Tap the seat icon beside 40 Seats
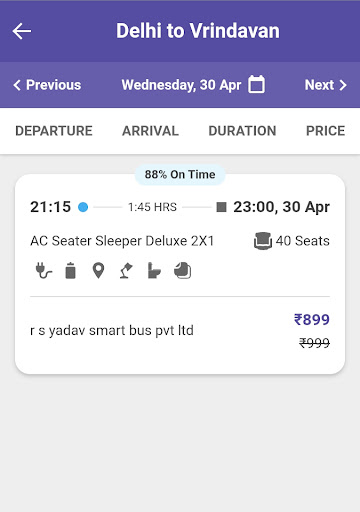The image size is (360, 512). click(x=263, y=241)
